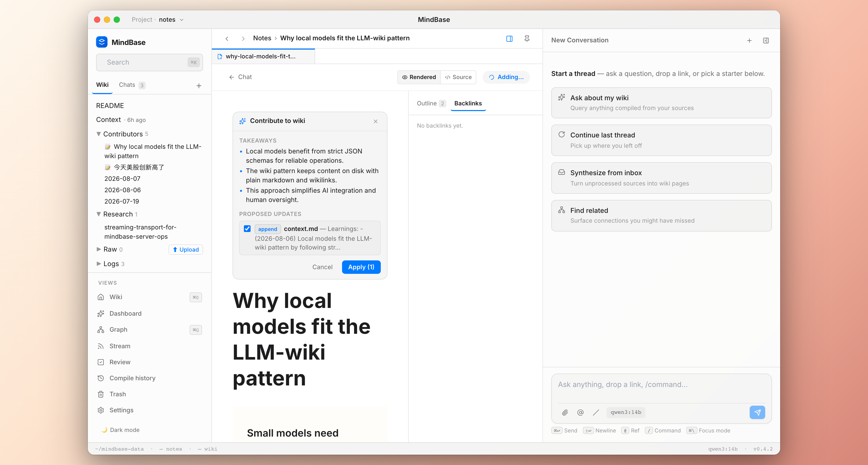Choose the Find related starter

pyautogui.click(x=661, y=216)
